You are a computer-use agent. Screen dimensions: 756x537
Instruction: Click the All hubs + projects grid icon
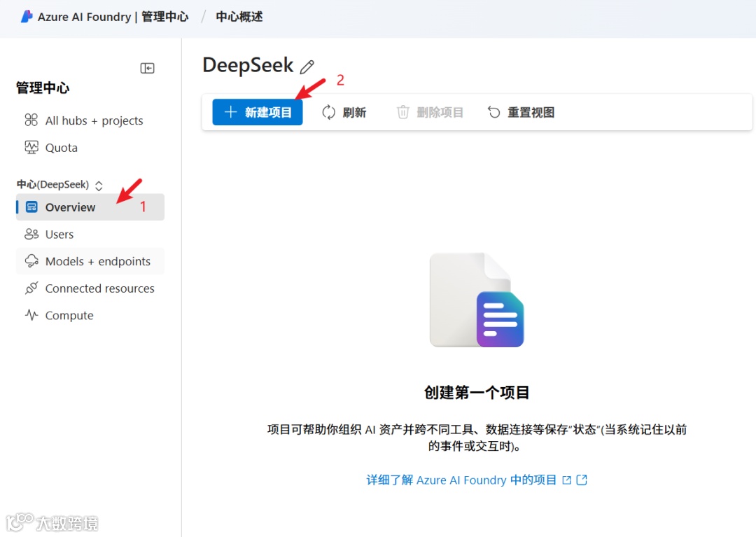(x=31, y=120)
